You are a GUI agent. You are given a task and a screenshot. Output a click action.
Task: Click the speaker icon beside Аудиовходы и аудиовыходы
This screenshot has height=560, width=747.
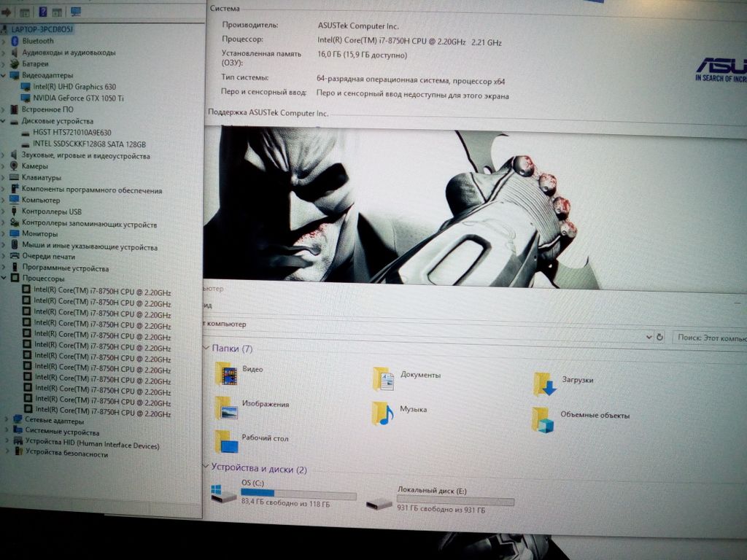[15, 52]
